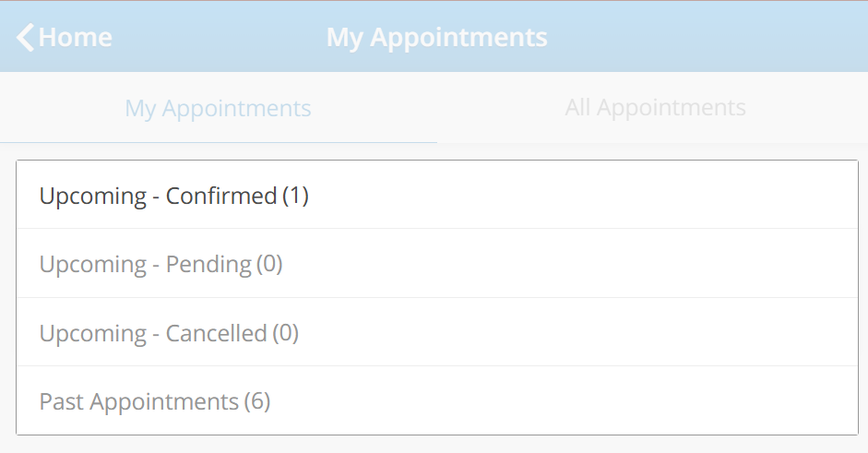The height and width of the screenshot is (453, 868).
Task: Click the (0) count beside Cancelled
Action: click(286, 333)
